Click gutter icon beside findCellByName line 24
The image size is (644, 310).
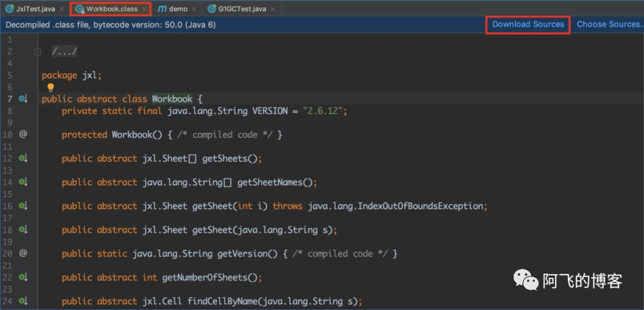coord(23,302)
